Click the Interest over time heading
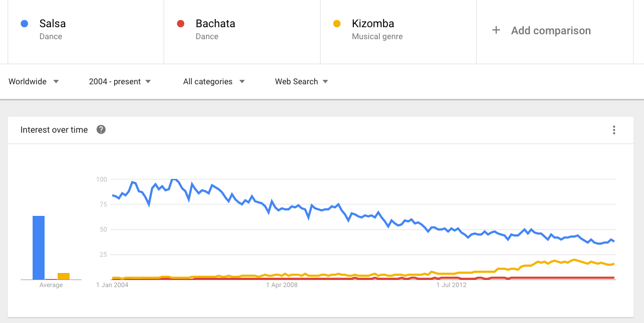 click(x=54, y=130)
